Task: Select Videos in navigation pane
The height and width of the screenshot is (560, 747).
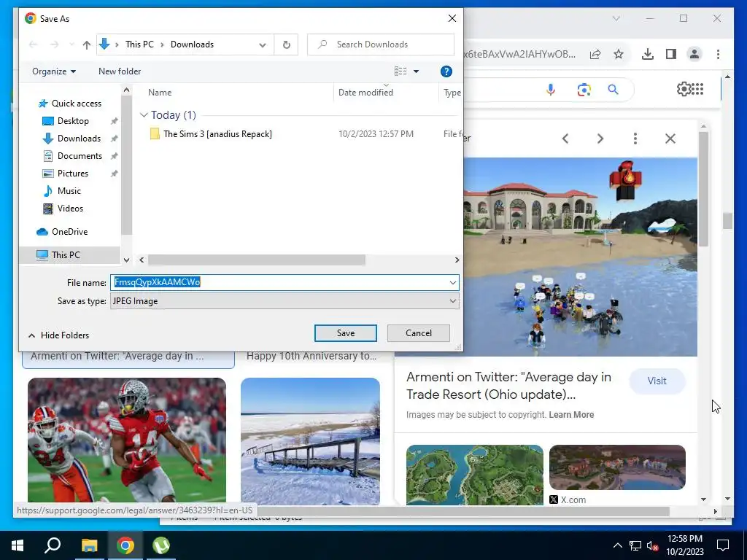Action: pyautogui.click(x=63, y=209)
